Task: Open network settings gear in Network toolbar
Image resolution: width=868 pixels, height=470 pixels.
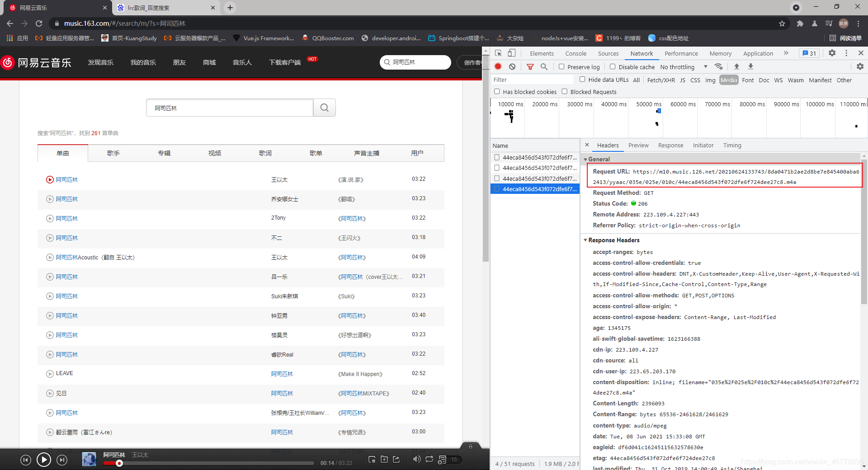Action: click(860, 66)
